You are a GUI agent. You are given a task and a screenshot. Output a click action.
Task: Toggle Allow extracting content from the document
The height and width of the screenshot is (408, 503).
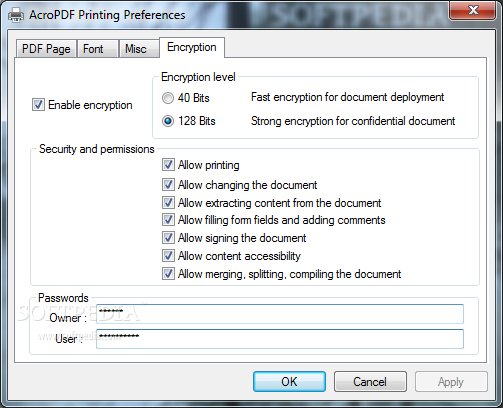[168, 202]
